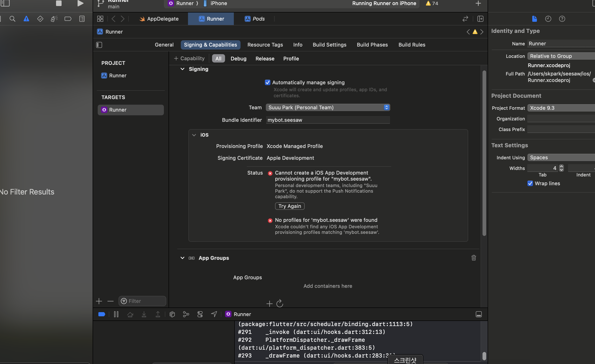Viewport: 595px width, 364px height.
Task: Open the Find navigator magnifier icon
Action: click(x=12, y=19)
